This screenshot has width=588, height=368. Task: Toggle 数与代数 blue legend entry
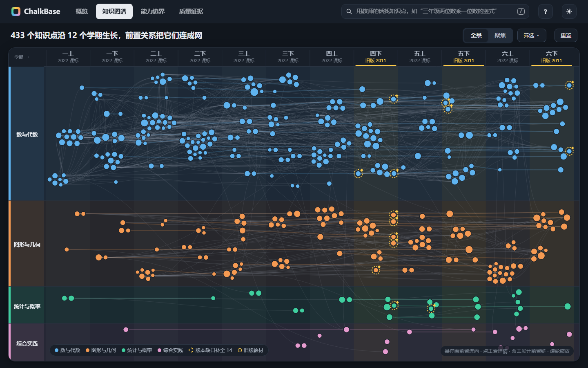(67, 350)
